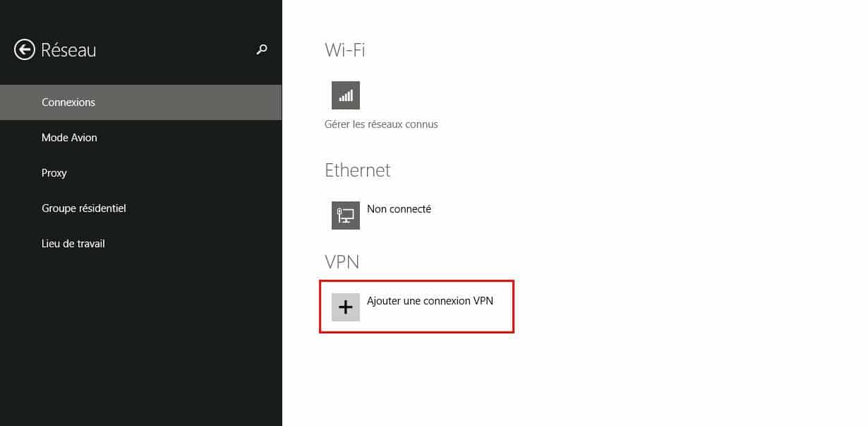Click the plus icon under VPN
Screen dimensions: 868x426
click(x=346, y=307)
